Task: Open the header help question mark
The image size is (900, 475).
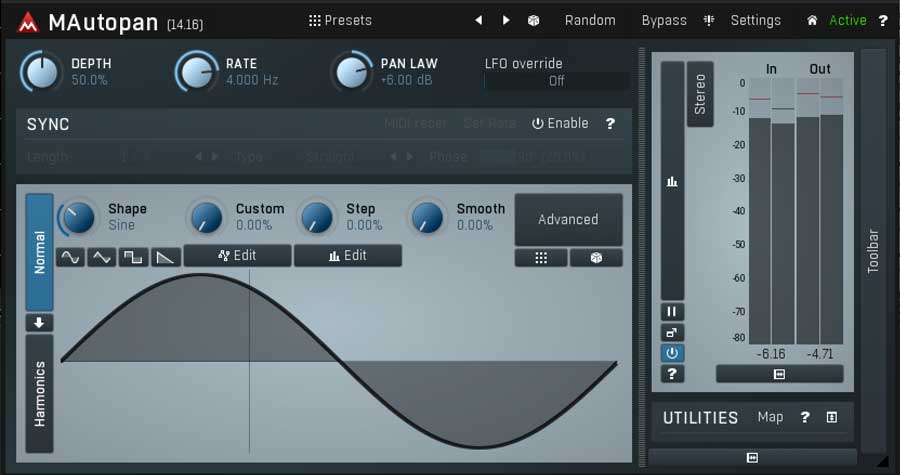Action: [x=883, y=21]
